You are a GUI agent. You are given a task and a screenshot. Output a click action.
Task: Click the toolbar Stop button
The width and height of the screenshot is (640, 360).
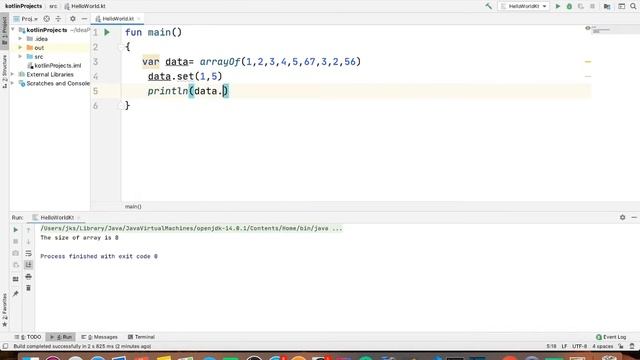click(x=592, y=6)
